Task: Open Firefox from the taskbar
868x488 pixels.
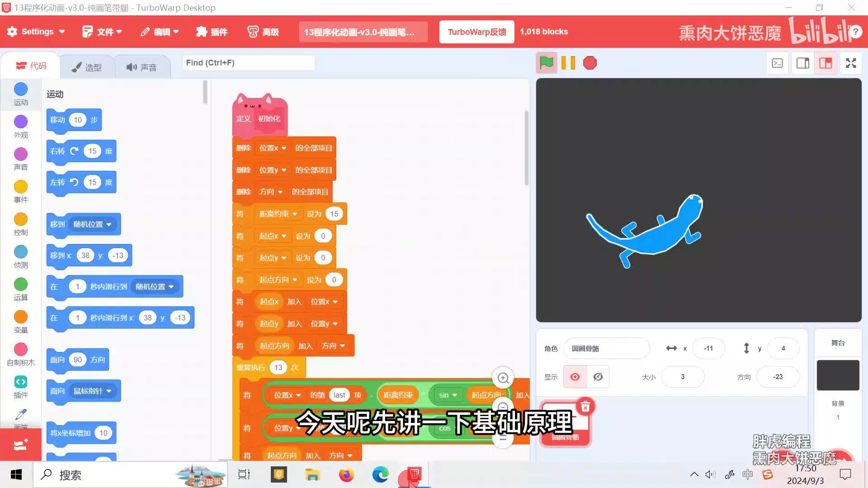Action: click(x=346, y=475)
